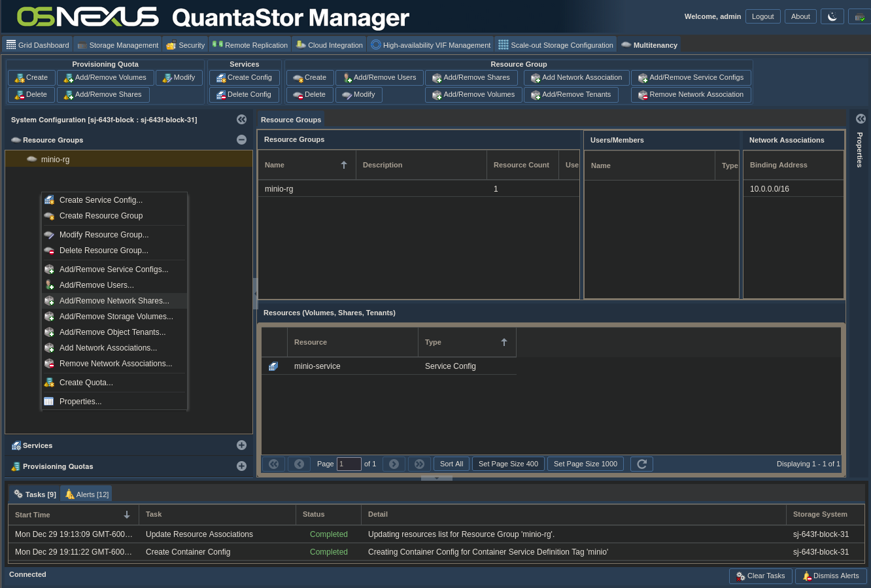Choose Add/Remove Network Shares from context menu
Screen dimensions: 871x588
114,301
